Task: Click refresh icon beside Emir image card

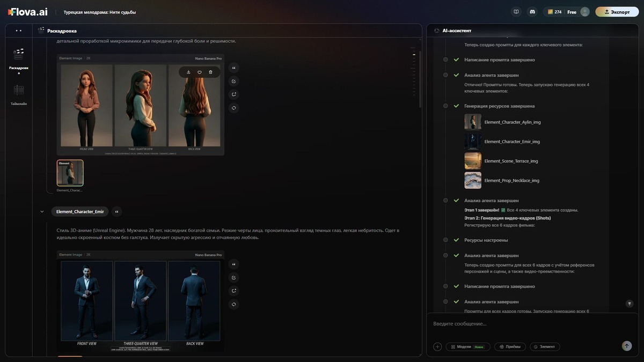Action: tap(234, 304)
